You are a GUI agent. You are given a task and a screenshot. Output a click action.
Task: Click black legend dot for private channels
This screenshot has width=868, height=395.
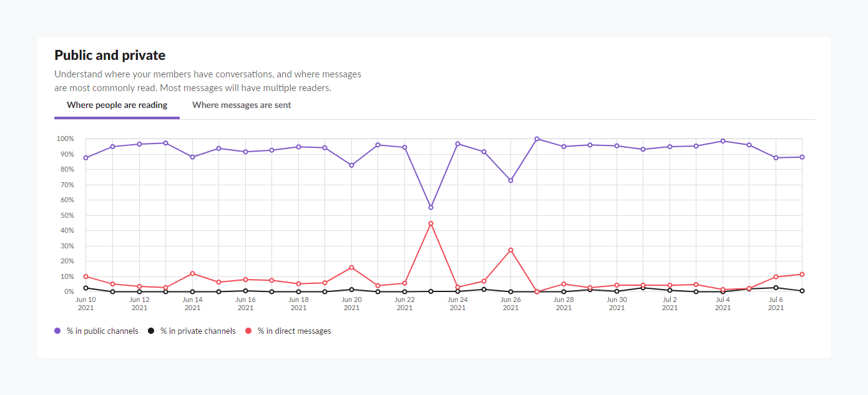(x=151, y=331)
